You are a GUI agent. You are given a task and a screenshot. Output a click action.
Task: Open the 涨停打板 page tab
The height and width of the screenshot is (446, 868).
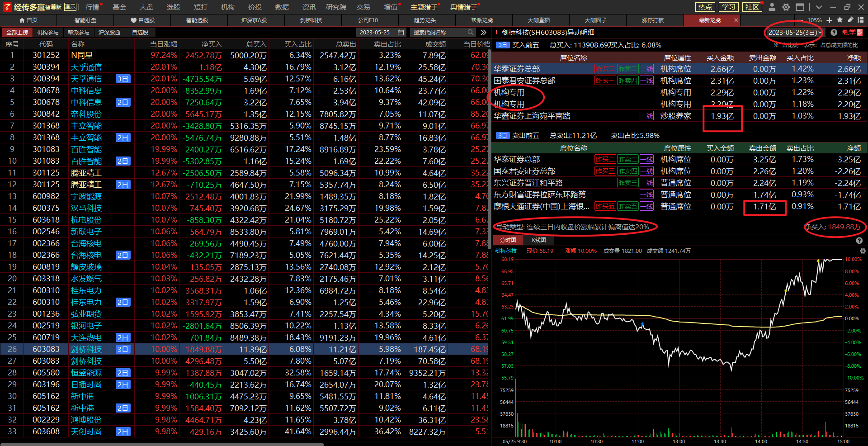pos(653,20)
